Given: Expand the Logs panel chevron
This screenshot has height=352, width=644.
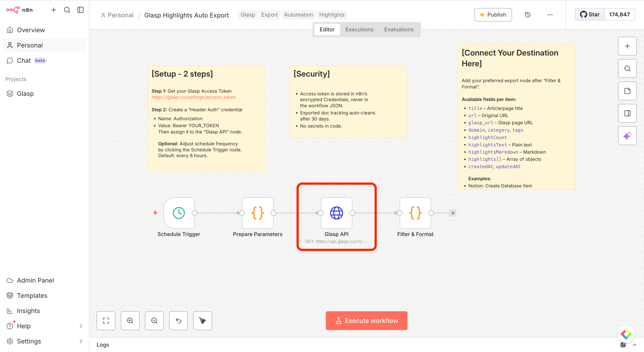Looking at the screenshot, I should tap(635, 345).
